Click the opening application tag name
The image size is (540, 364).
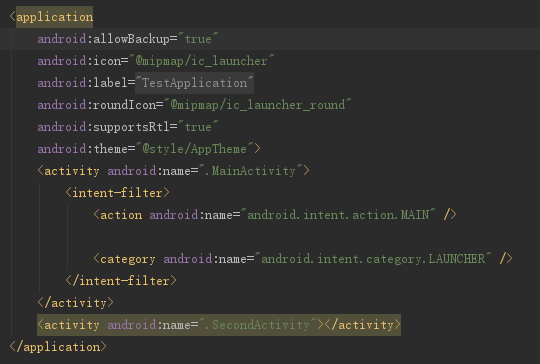(55, 17)
